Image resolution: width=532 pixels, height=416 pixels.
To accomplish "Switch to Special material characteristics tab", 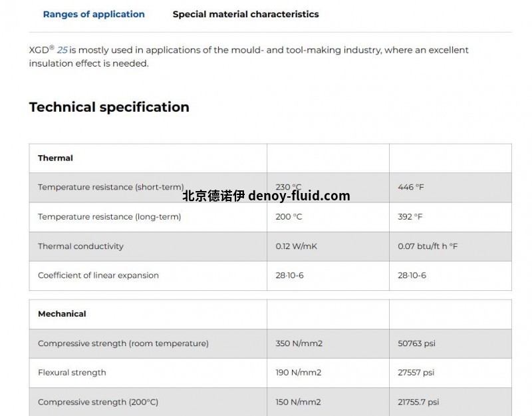I will click(245, 14).
